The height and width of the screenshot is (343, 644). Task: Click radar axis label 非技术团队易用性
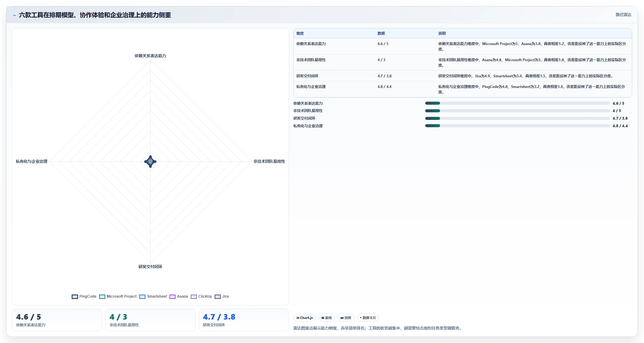(x=269, y=161)
